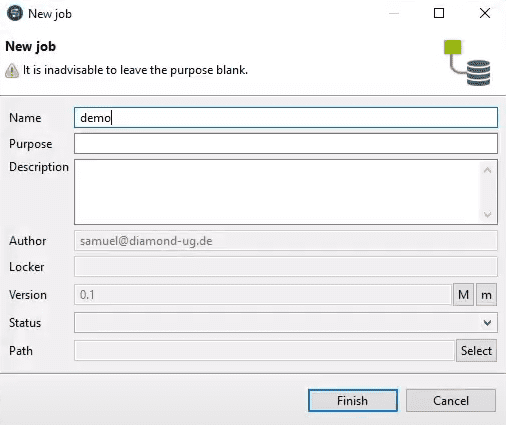This screenshot has width=506, height=425.
Task: Click the Talend app icon in title bar
Action: click(15, 14)
